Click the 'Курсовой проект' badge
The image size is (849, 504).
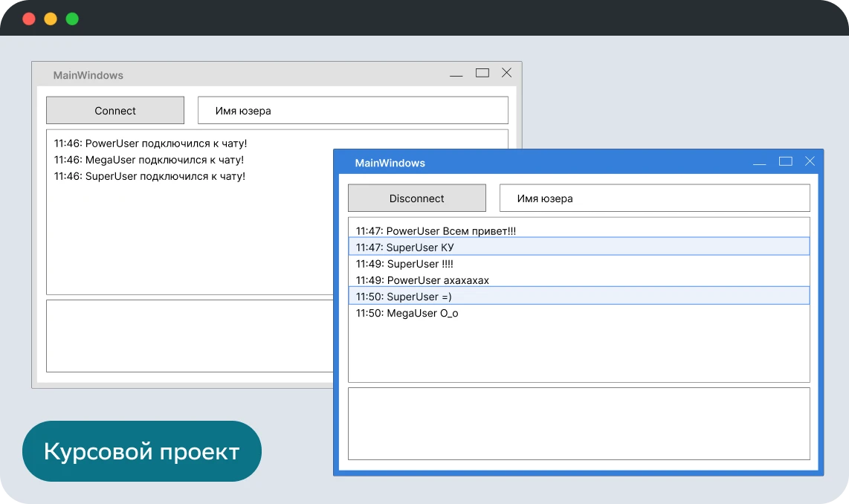pyautogui.click(x=141, y=451)
